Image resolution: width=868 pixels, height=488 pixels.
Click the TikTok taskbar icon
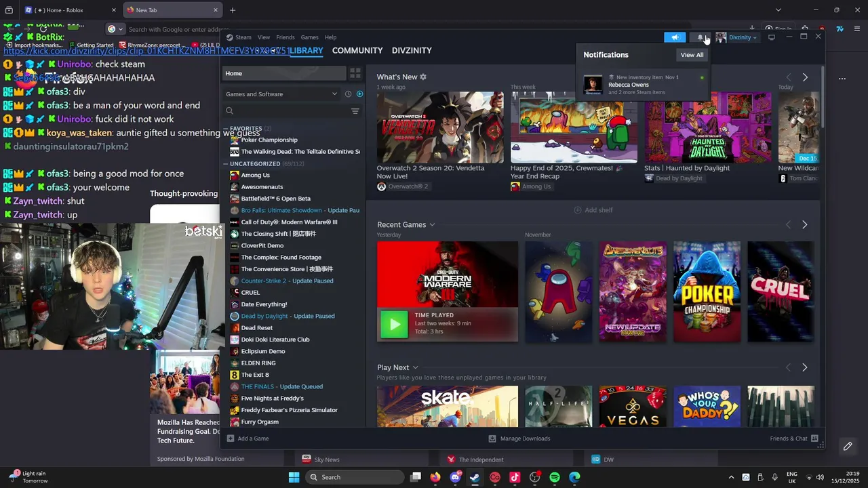coord(515,477)
